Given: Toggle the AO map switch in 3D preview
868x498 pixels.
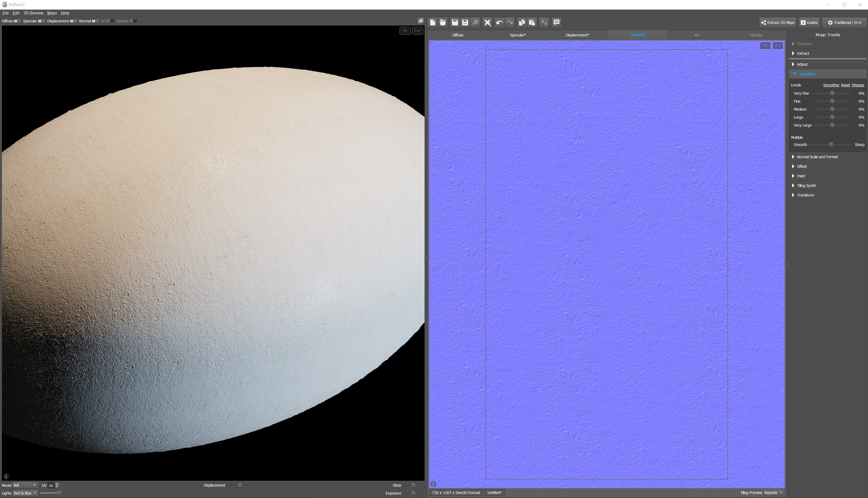Looking at the screenshot, I should (x=110, y=21).
